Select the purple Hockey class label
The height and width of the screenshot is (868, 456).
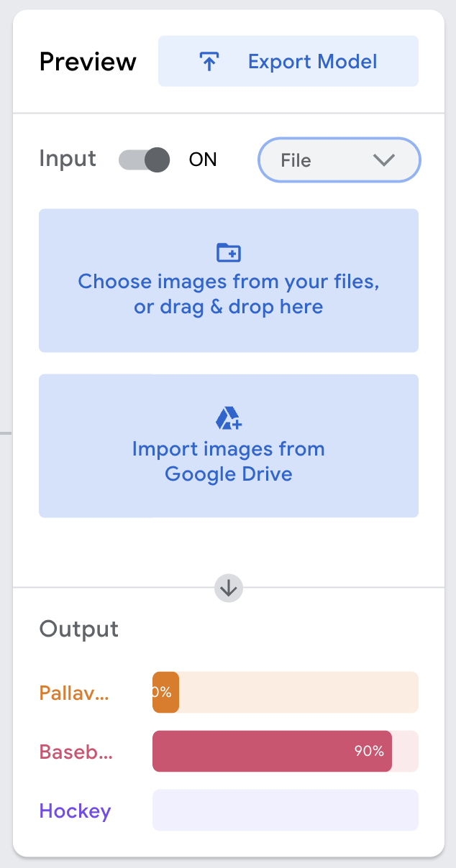76,811
